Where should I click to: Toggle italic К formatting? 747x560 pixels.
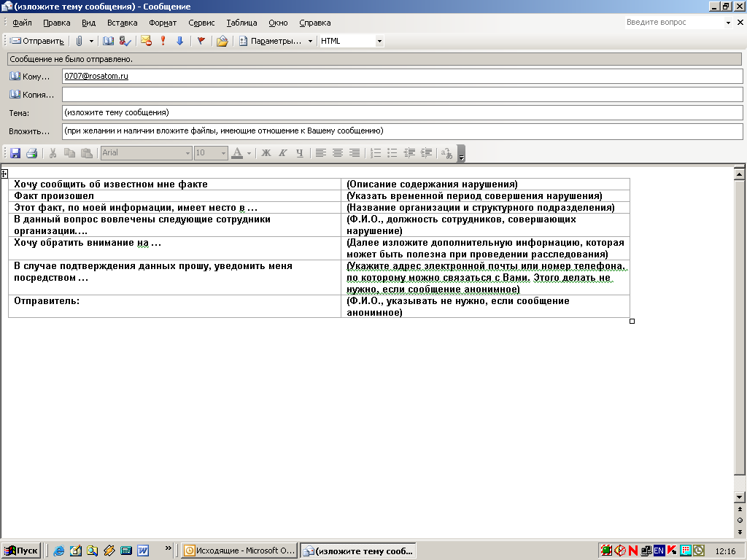point(282,153)
